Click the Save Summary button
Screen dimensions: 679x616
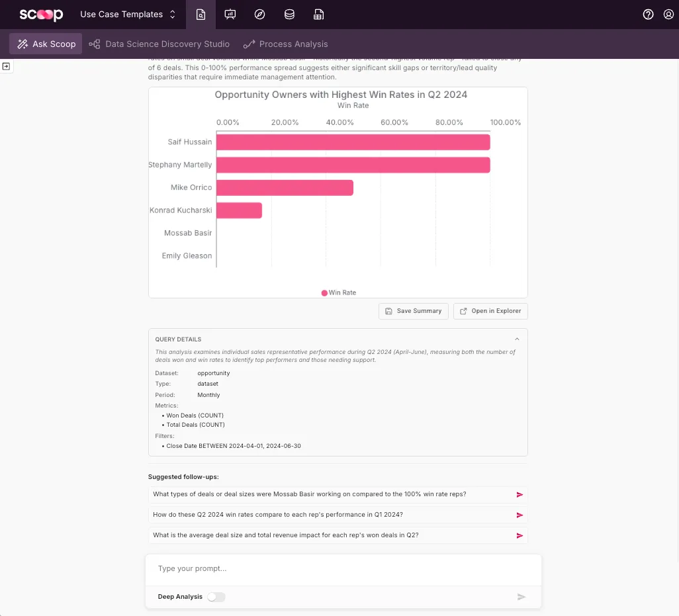pos(413,311)
